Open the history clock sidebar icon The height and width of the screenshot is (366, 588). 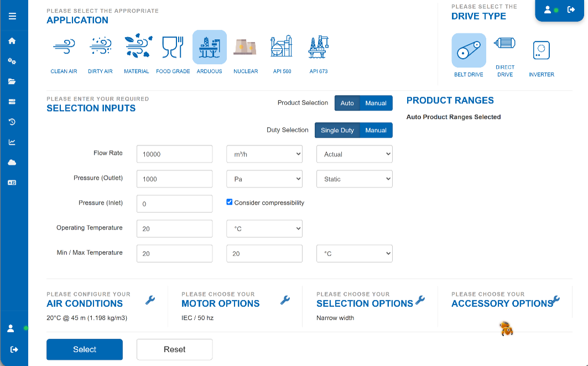[12, 122]
